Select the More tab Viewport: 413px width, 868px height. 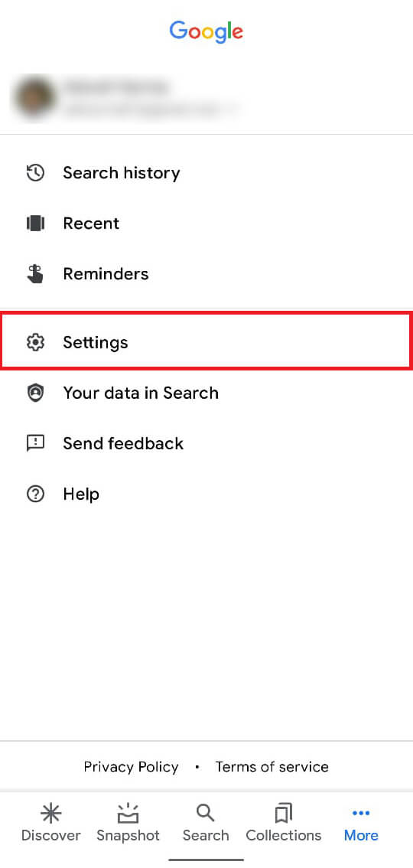361,823
